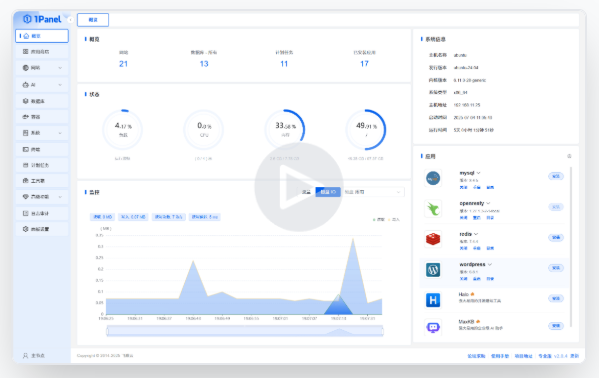The image size is (599, 378).
Task: Open the forum help link in footer
Action: 476,356
